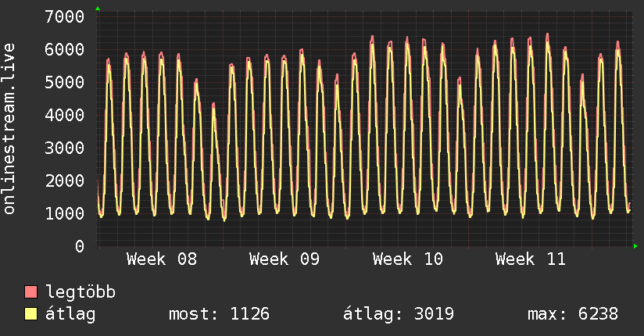Click the red legtöbb legend swatch
The width and height of the screenshot is (644, 336).
[31, 293]
